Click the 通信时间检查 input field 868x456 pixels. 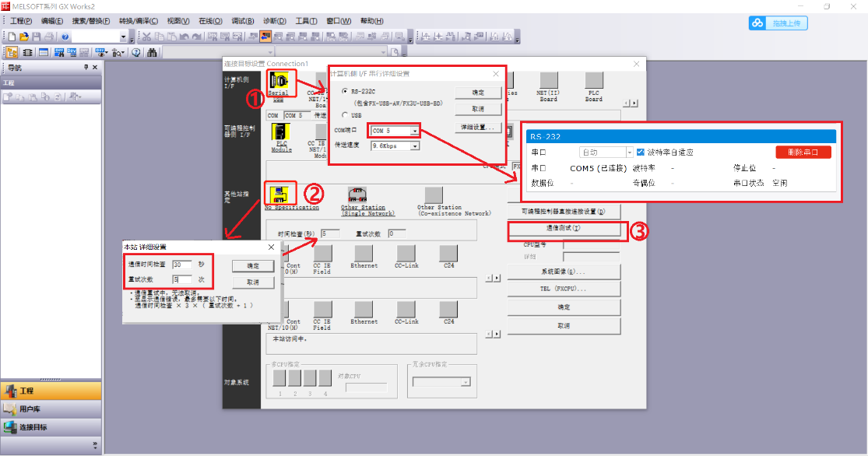[181, 265]
